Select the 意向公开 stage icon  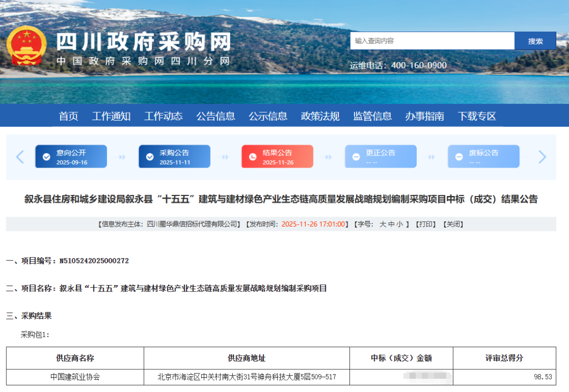(46, 156)
